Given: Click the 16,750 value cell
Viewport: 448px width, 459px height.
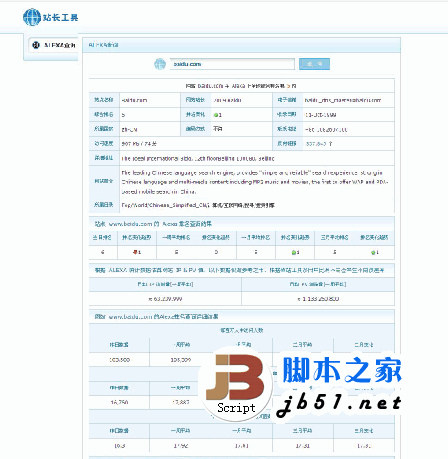Looking at the screenshot, I should (119, 402).
